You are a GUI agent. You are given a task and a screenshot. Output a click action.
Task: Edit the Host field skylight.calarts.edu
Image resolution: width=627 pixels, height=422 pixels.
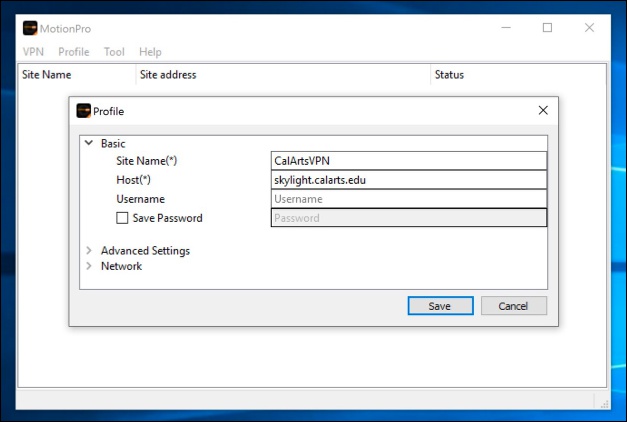[409, 180]
